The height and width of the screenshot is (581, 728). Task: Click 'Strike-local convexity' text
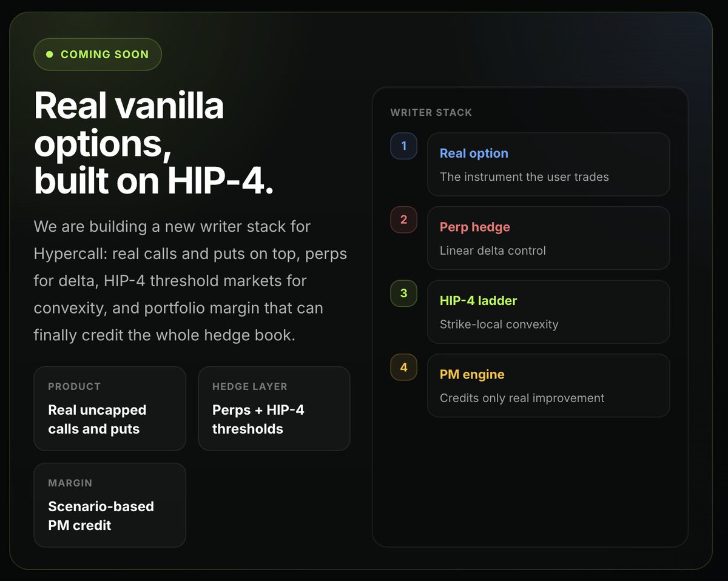499,324
